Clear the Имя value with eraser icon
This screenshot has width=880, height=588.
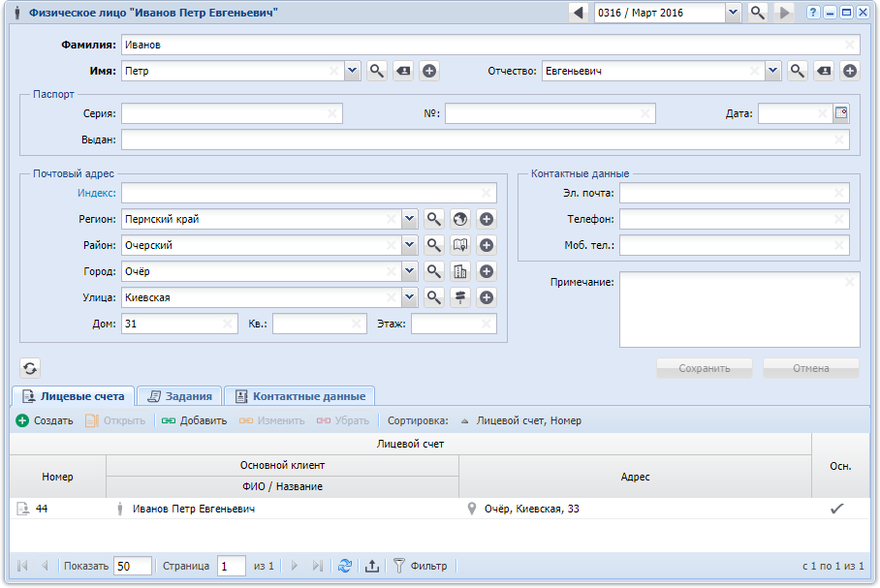click(x=403, y=72)
